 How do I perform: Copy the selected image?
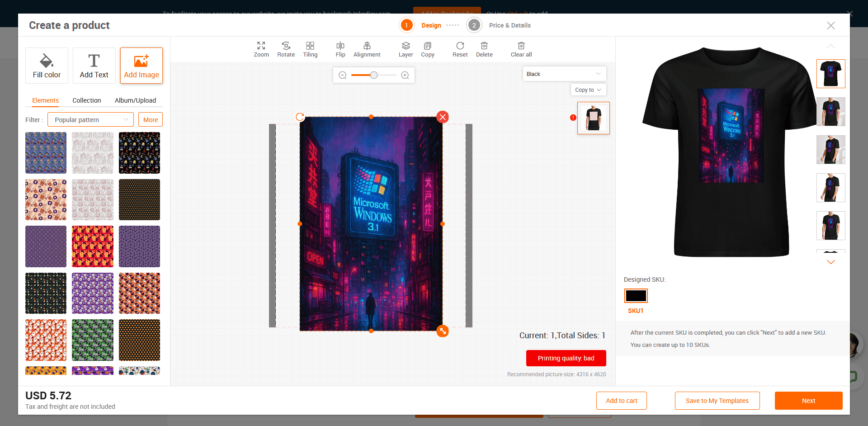coord(428,49)
